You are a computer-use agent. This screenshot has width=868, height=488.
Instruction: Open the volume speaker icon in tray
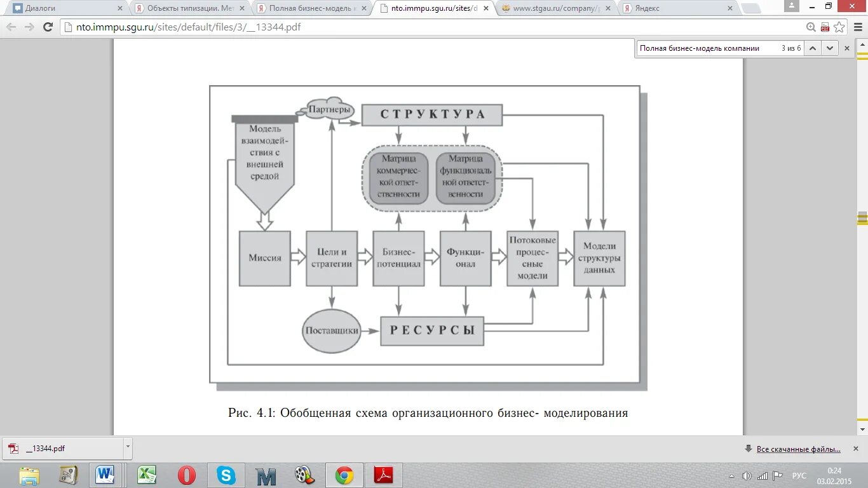747,476
